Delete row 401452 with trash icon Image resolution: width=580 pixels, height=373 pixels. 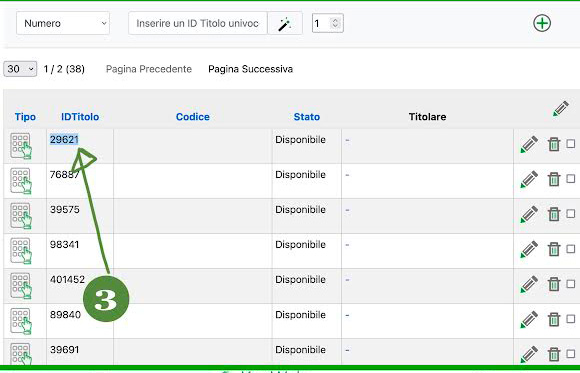click(x=554, y=284)
